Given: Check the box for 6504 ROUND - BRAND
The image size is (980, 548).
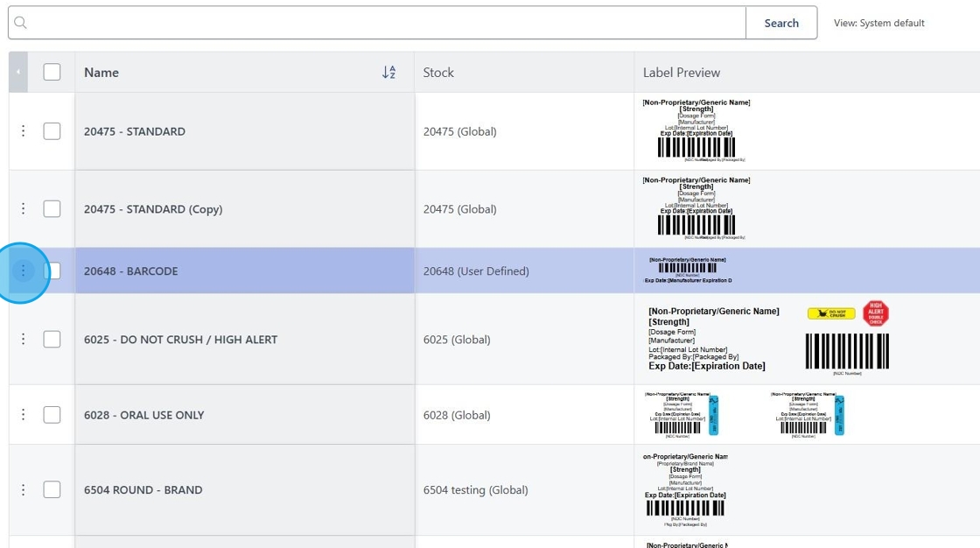Looking at the screenshot, I should pyautogui.click(x=52, y=489).
